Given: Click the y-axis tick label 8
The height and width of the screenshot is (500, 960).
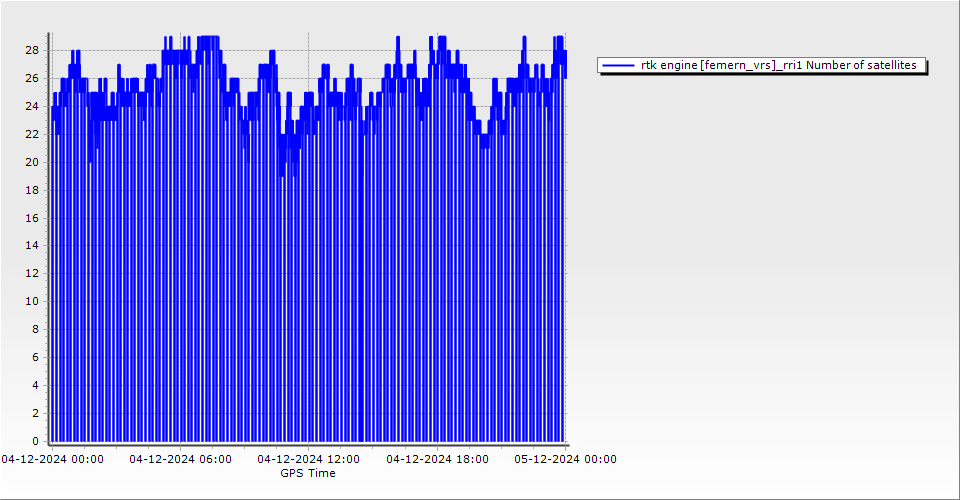Looking at the screenshot, I should tap(36, 329).
